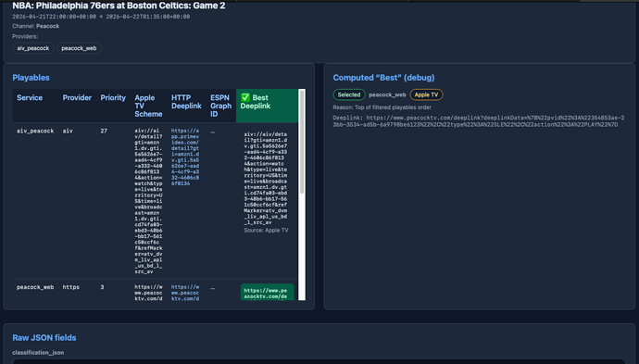Screen dimensions: 639x364
Task: Click the classification_json label
Action: [38, 353]
